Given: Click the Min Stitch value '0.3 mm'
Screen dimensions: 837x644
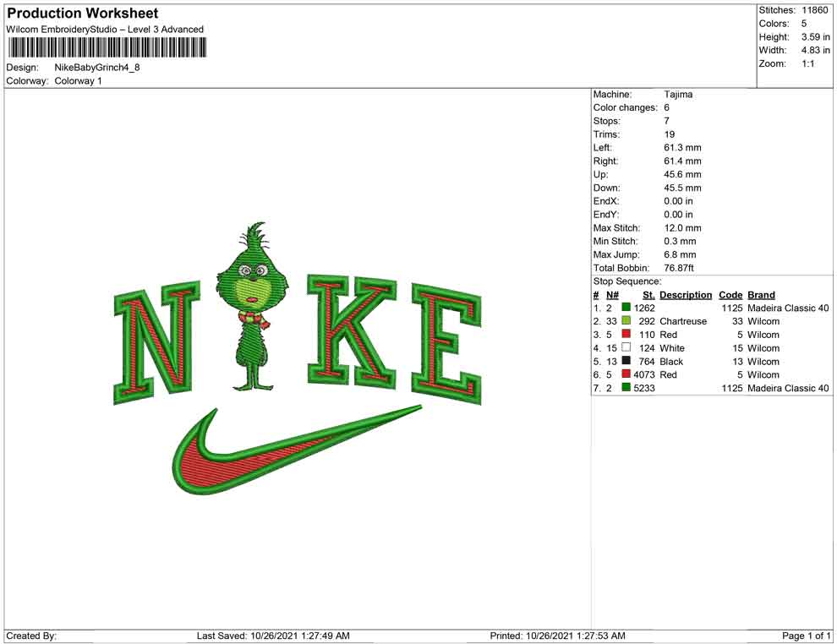Looking at the screenshot, I should [680, 241].
